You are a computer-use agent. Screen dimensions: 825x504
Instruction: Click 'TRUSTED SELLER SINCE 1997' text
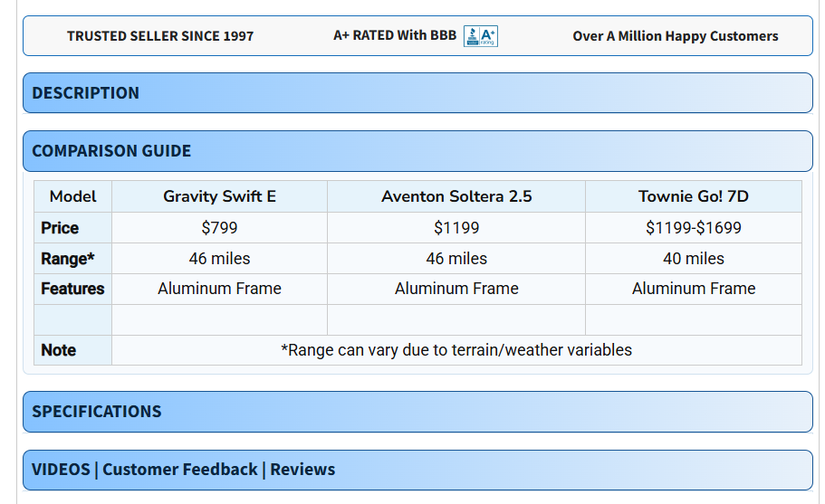(x=160, y=36)
